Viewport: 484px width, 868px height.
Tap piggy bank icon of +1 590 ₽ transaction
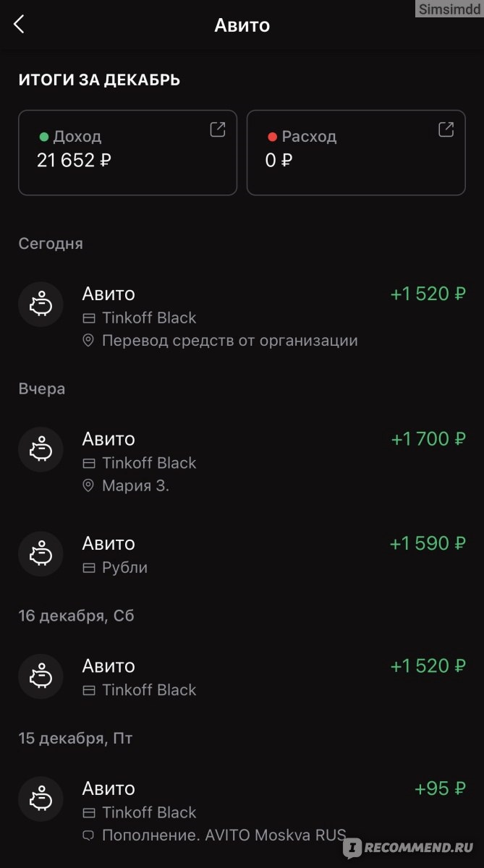(x=41, y=554)
